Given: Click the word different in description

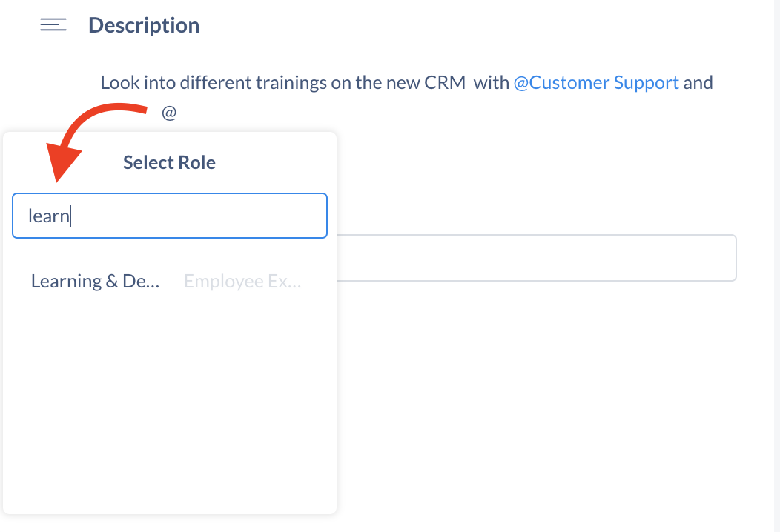Looking at the screenshot, I should [216, 82].
